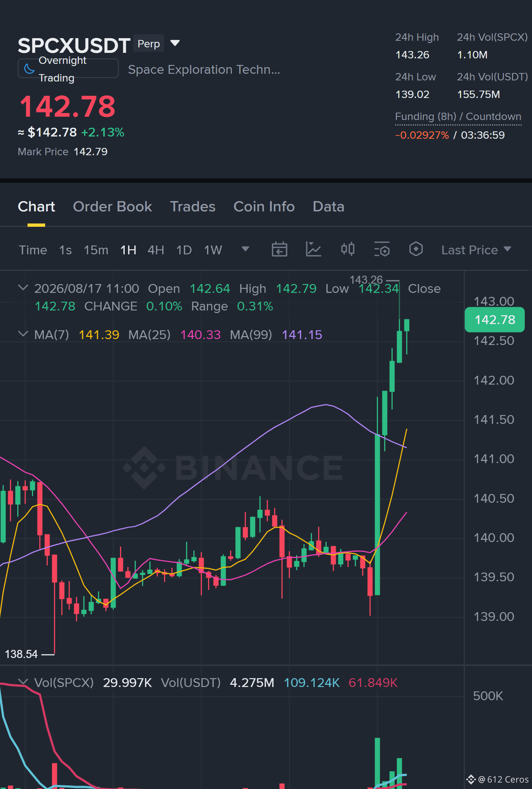532x789 pixels.
Task: Open chart display settings icon
Action: pos(382,250)
